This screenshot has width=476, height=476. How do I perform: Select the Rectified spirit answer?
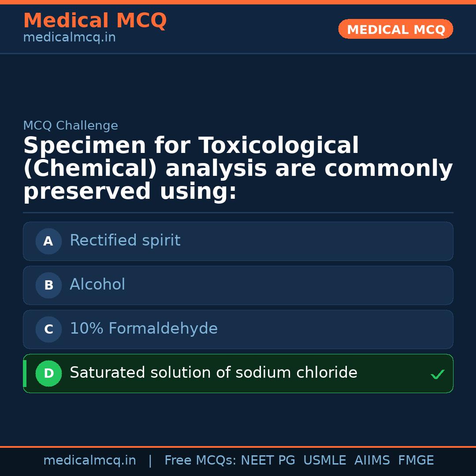point(125,241)
